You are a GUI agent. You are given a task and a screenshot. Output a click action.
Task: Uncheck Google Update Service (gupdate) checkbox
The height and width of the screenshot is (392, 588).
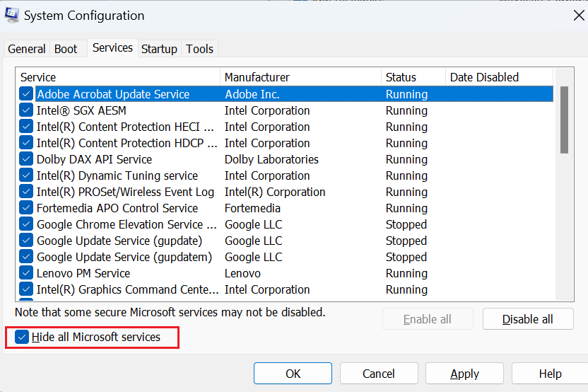(x=26, y=241)
